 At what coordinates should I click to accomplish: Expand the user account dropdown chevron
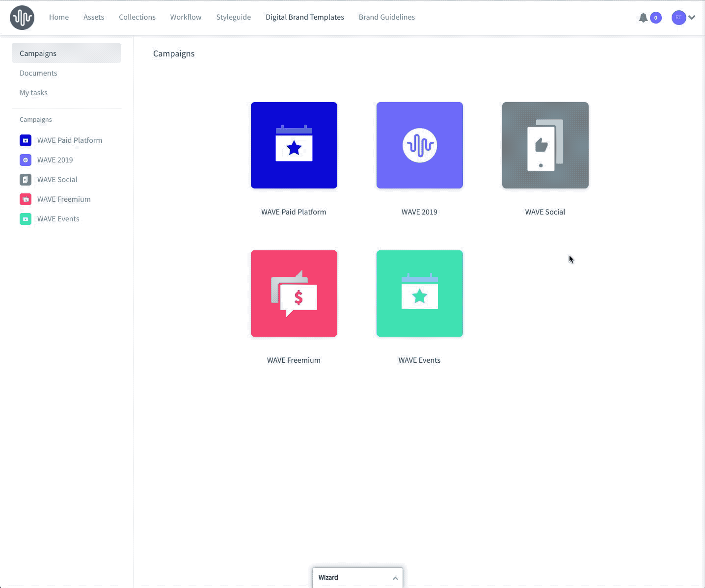click(x=692, y=18)
